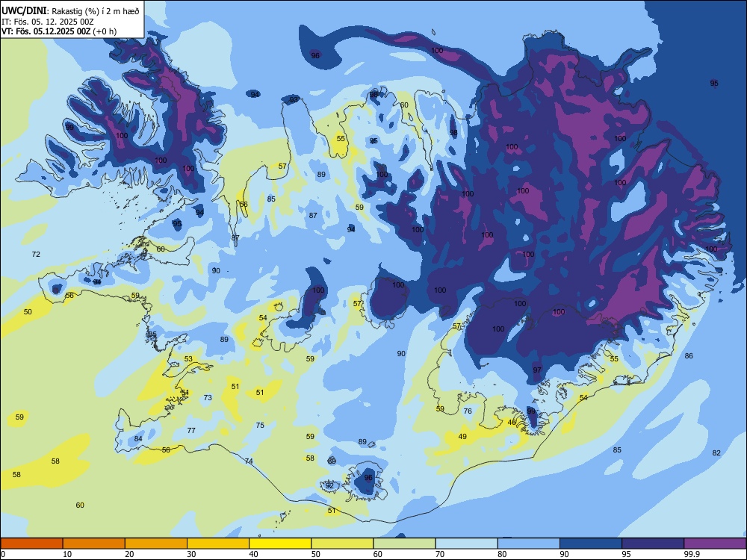Click the light green 60–70 legend swatch

point(404,544)
